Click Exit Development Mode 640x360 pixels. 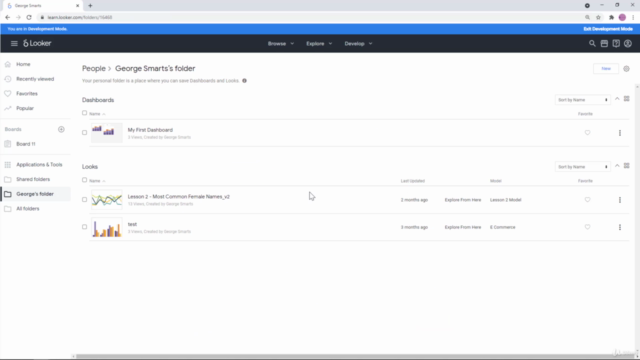[608, 29]
